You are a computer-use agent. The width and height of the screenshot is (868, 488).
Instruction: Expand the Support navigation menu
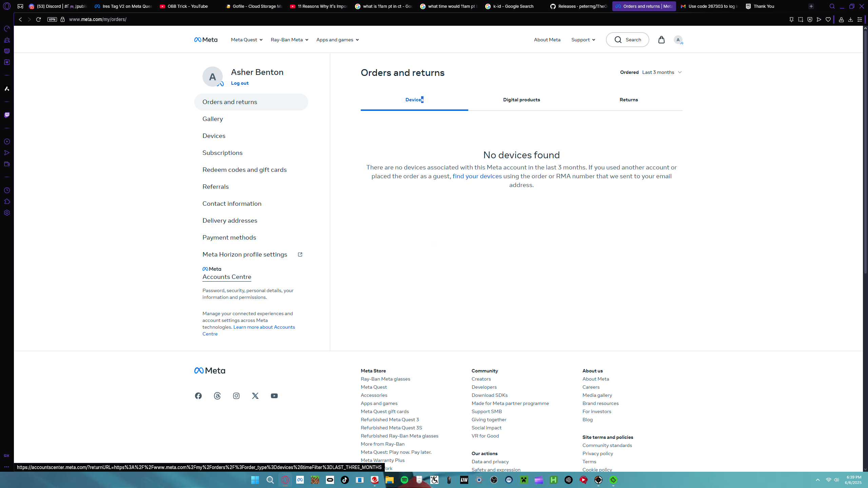pos(583,40)
